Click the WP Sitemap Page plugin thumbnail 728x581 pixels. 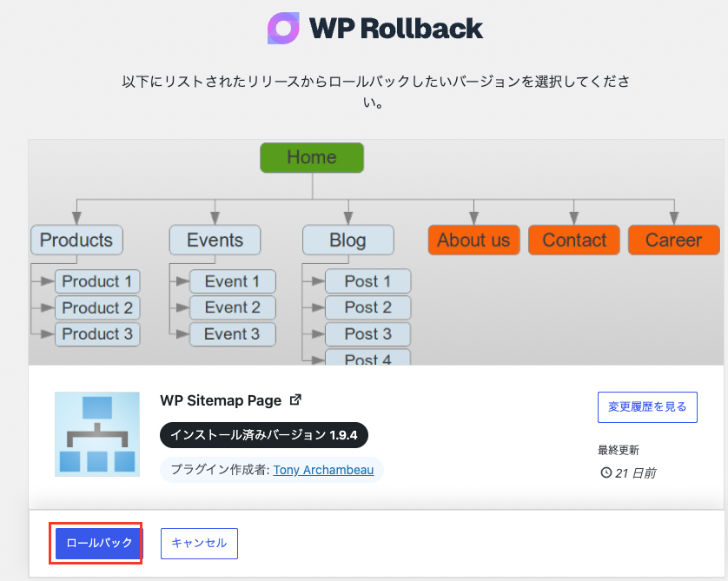coord(97,434)
